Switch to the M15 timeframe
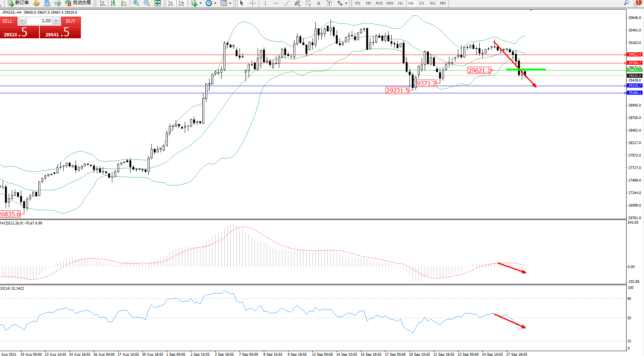This screenshot has width=644, height=356. (379, 3)
